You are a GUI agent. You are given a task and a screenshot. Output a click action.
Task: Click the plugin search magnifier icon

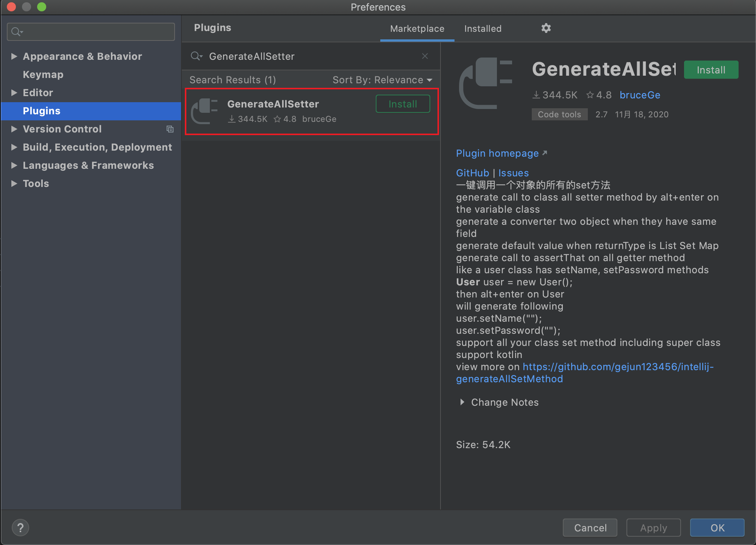(x=197, y=56)
